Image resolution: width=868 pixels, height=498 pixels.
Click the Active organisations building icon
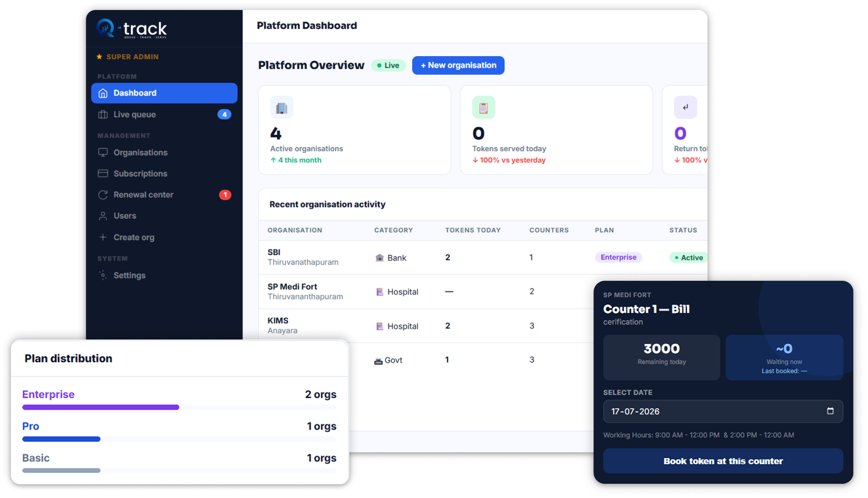(x=281, y=108)
